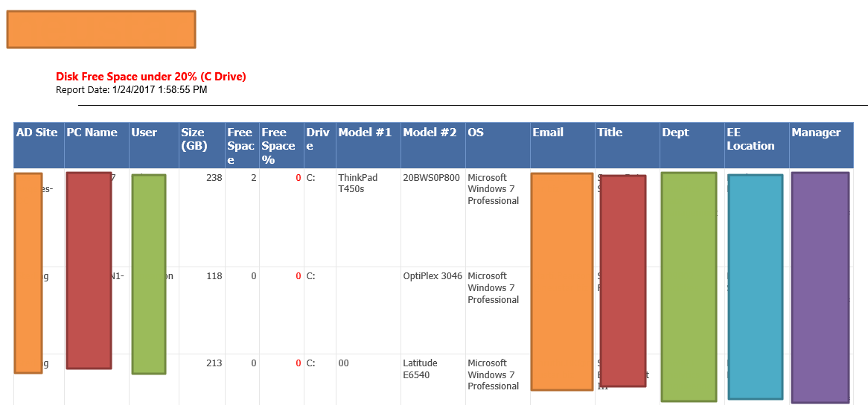868x405 pixels.
Task: Select the EE Location column header
Action: click(750, 139)
